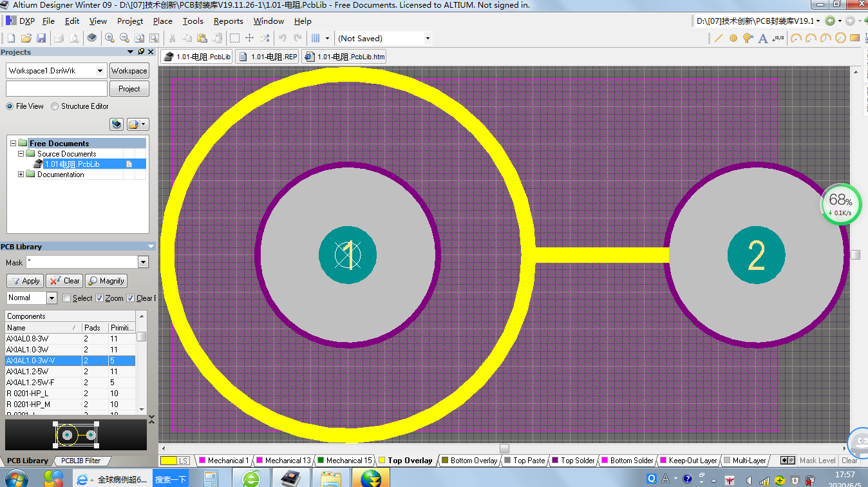Open the Normal mode dropdown
The image size is (868, 487).
click(52, 298)
